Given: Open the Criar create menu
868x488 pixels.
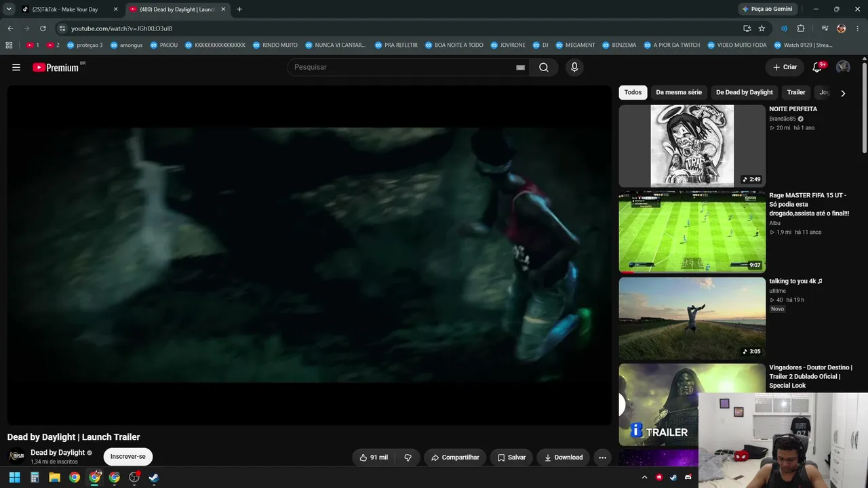Looking at the screenshot, I should 785,67.
